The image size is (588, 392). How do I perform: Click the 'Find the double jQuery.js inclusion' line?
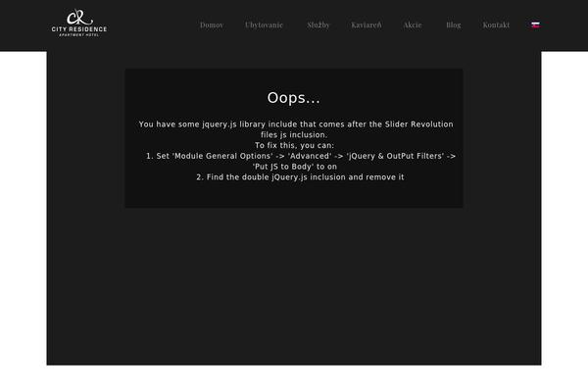(300, 177)
